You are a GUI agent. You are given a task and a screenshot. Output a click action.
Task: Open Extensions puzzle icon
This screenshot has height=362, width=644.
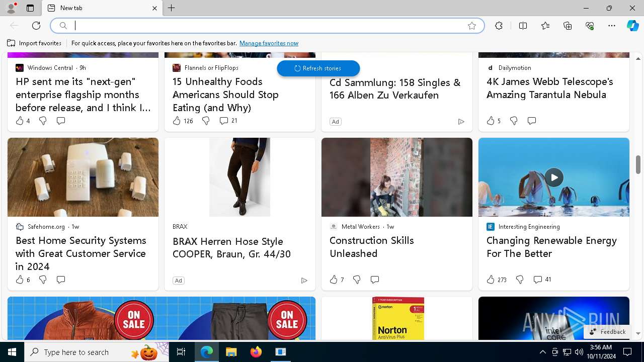point(499,26)
